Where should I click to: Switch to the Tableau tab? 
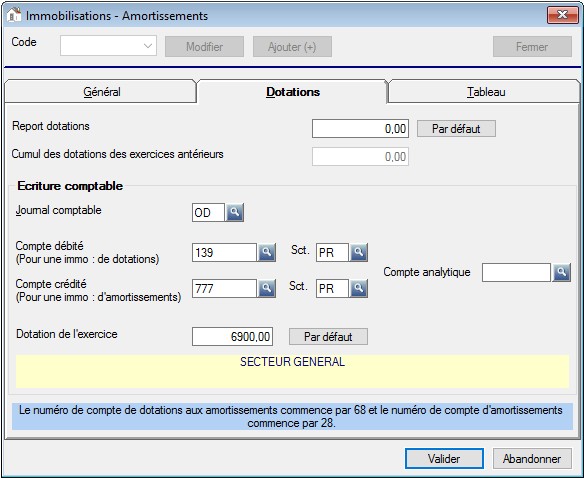485,92
